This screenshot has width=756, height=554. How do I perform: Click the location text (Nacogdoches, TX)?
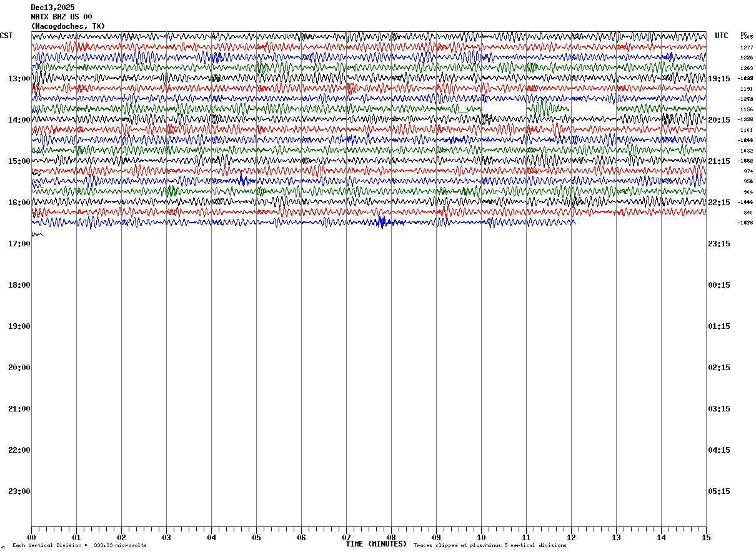(x=68, y=26)
